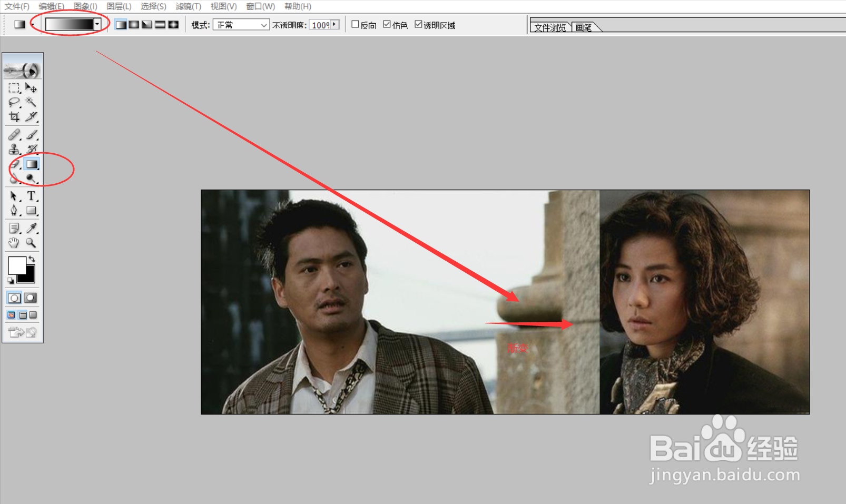The height and width of the screenshot is (504, 846).
Task: Open the gradient picker dropdown arrow
Action: pos(97,24)
